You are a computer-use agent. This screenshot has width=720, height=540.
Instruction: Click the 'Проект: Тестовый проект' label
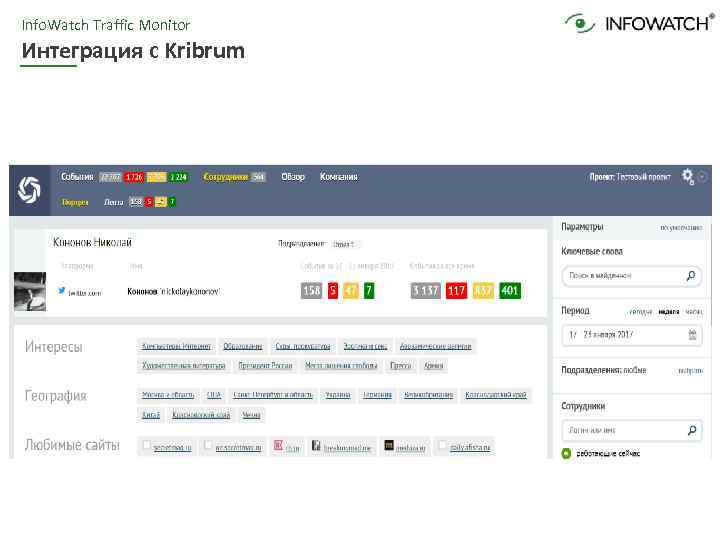coord(630,177)
